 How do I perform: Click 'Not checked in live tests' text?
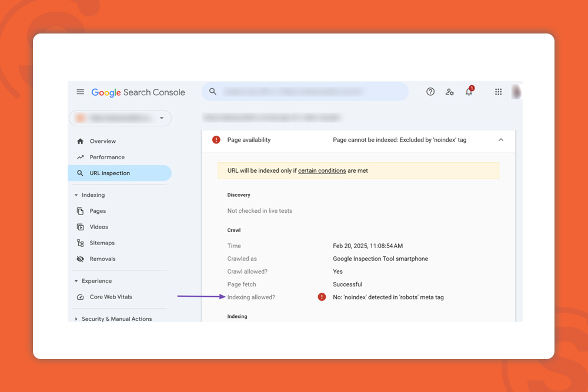point(259,210)
